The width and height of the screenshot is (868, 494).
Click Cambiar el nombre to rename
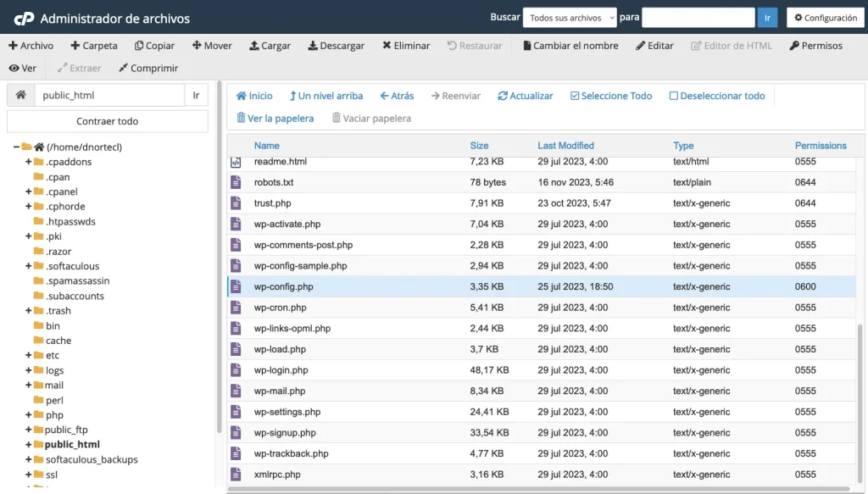point(570,46)
